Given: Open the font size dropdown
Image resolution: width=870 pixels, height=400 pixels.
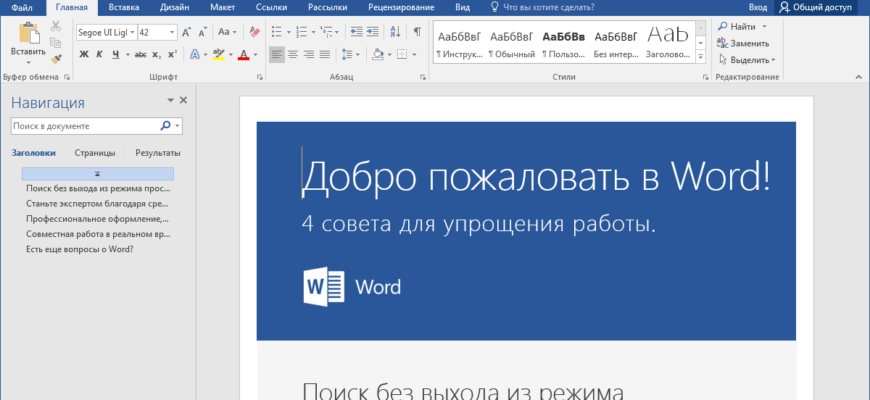Looking at the screenshot, I should click(x=173, y=32).
